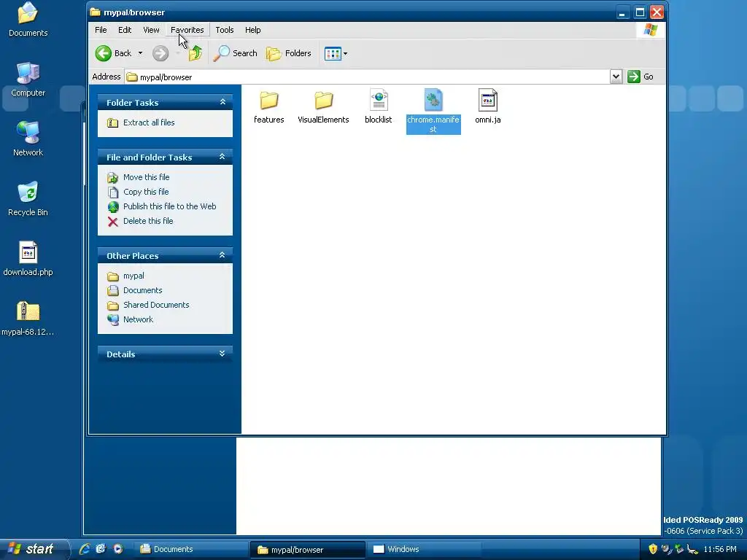Screen dimensions: 747x560
Task: Click the security shield tray icon
Action: coord(653,549)
